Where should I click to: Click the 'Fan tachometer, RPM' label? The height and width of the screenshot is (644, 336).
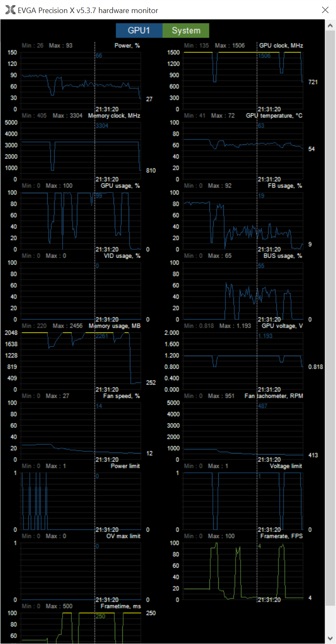click(x=274, y=396)
